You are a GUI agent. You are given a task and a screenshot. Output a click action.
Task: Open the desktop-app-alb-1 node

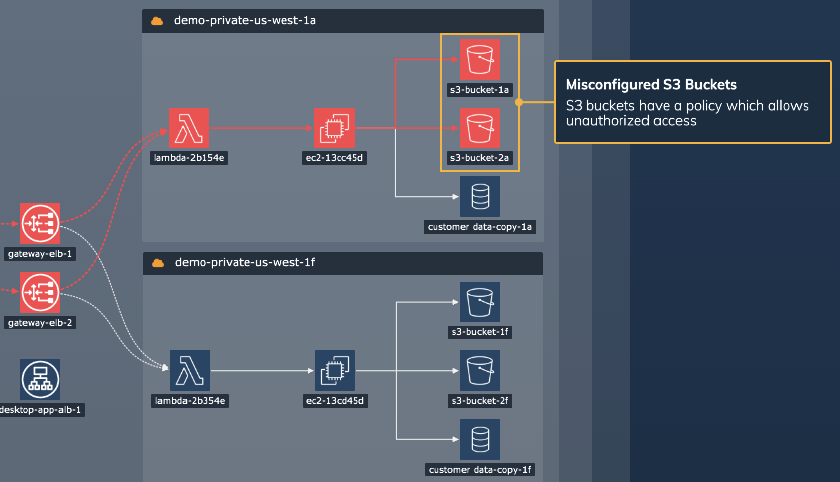40,379
